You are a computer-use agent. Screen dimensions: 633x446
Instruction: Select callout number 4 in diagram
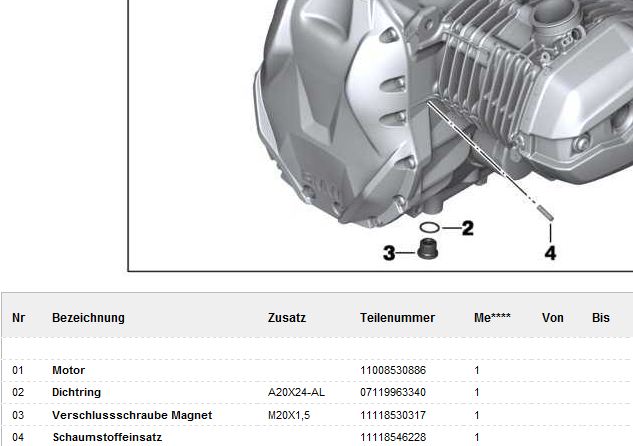click(550, 253)
